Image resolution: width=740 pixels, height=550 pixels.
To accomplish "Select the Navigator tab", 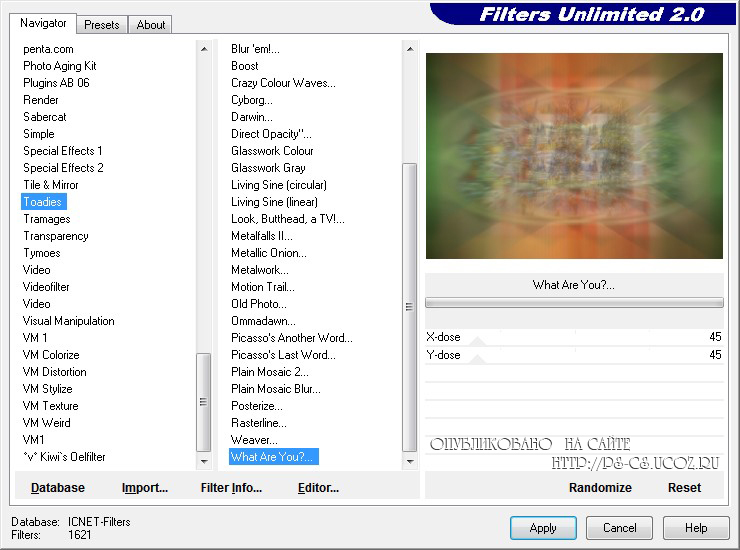I will (43, 23).
